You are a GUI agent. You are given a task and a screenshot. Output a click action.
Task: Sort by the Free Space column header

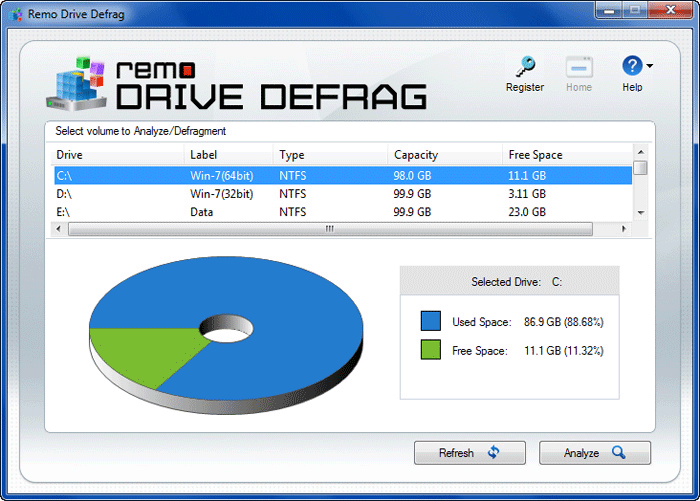tap(565, 155)
